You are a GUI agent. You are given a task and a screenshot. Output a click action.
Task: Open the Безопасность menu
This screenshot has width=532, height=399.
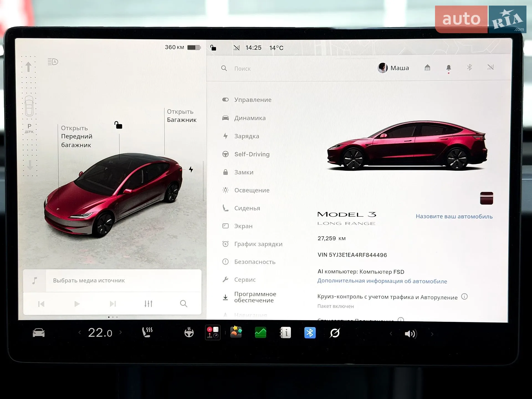(249, 262)
